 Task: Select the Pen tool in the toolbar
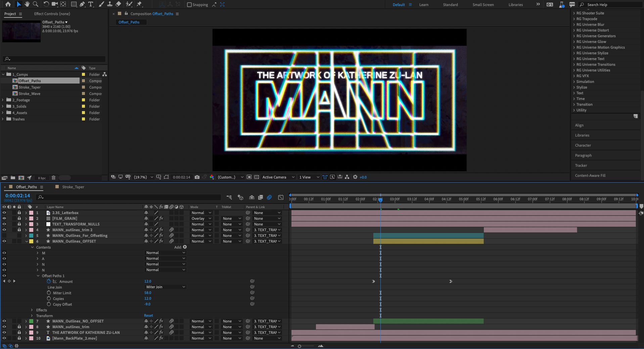[82, 4]
